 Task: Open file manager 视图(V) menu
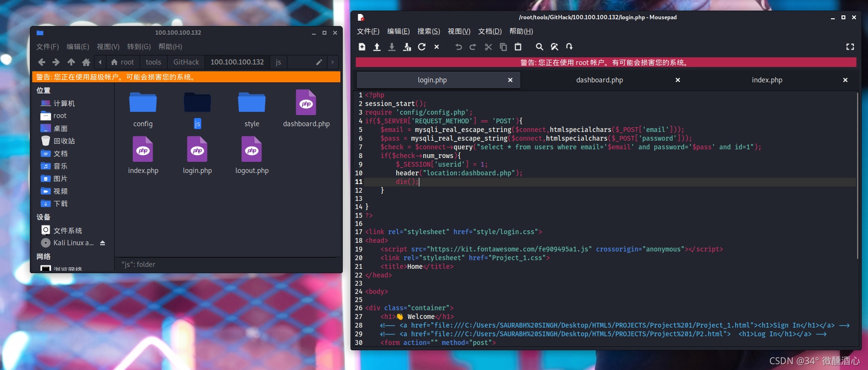tap(108, 47)
